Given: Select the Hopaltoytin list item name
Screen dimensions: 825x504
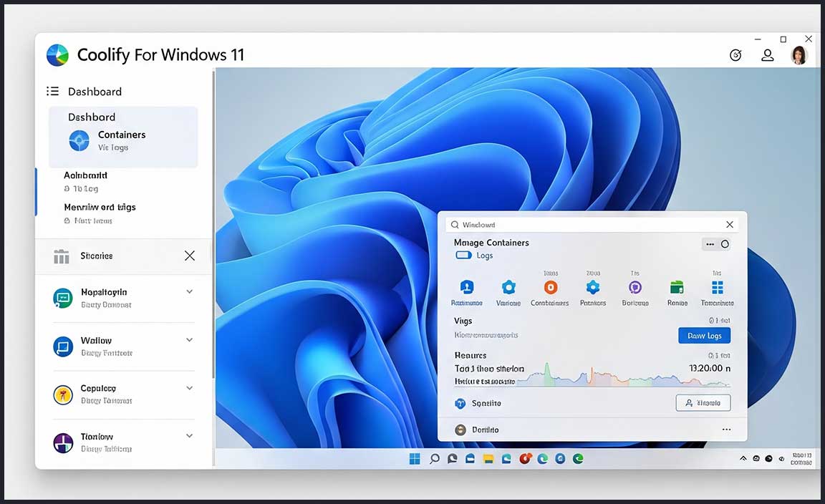Looking at the screenshot, I should tap(104, 293).
